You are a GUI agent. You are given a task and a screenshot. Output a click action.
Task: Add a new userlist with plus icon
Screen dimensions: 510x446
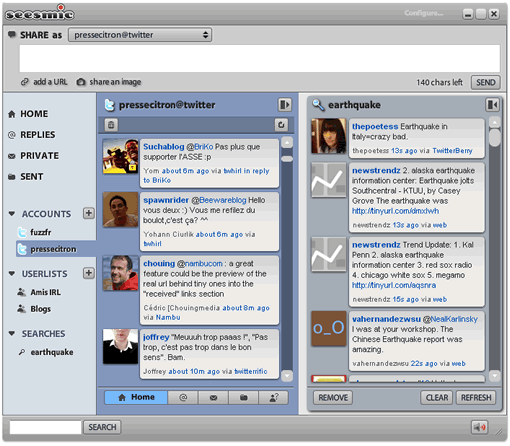pos(89,273)
